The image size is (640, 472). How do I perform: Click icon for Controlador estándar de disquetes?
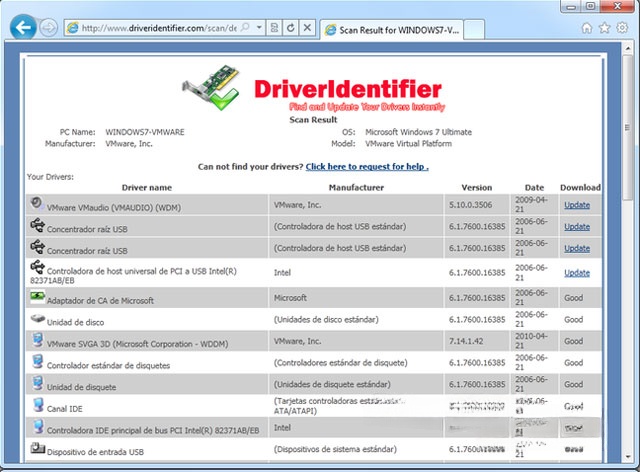(38, 361)
